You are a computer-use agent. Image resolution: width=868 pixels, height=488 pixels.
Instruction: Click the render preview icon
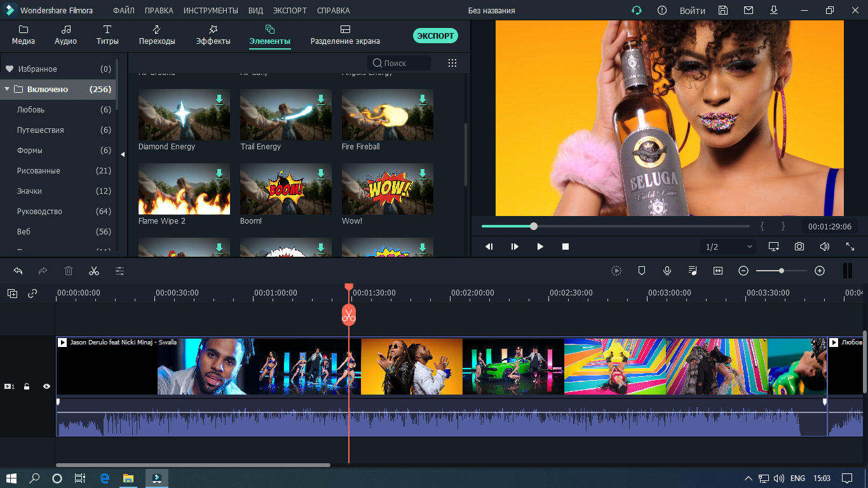pyautogui.click(x=616, y=271)
